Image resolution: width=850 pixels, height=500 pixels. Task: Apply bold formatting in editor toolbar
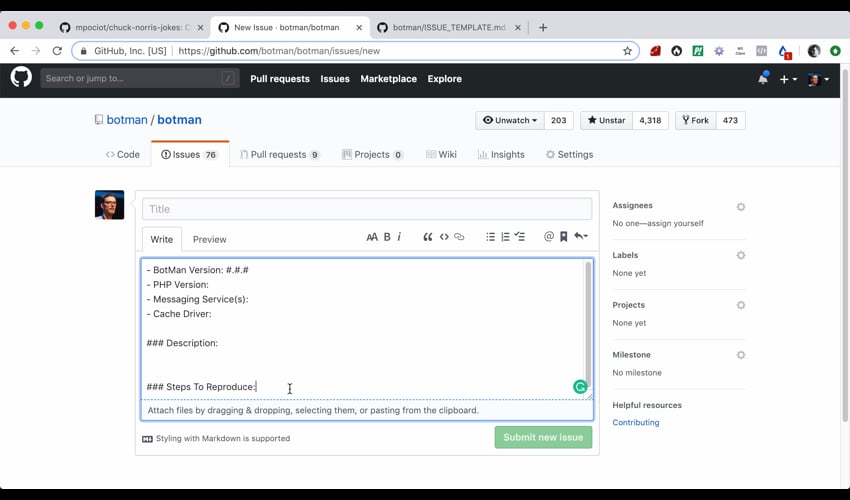387,237
